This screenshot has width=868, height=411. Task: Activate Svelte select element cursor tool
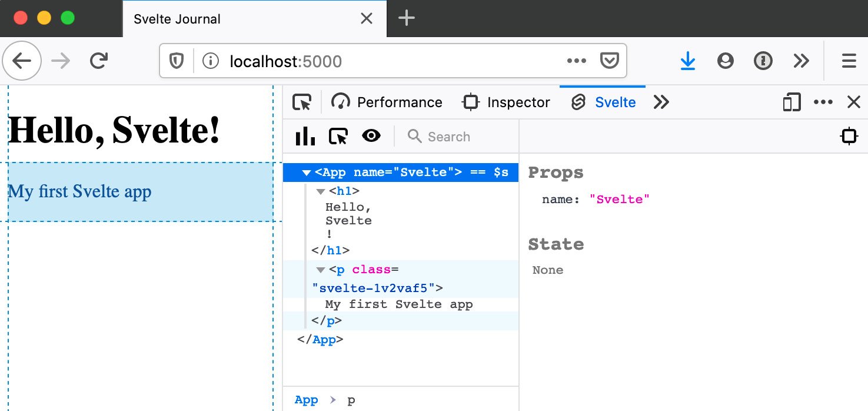click(338, 137)
